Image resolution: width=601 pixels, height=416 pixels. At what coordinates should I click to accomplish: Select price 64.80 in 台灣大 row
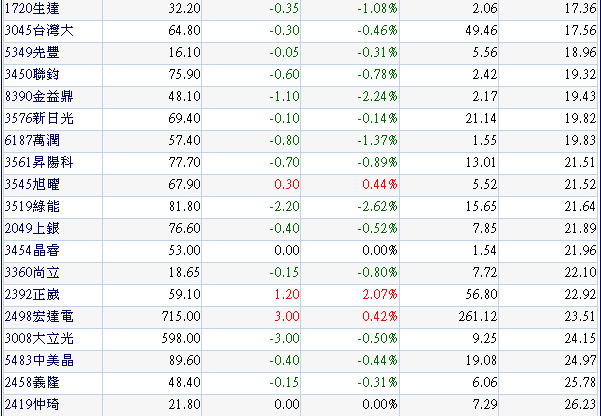[x=184, y=30]
